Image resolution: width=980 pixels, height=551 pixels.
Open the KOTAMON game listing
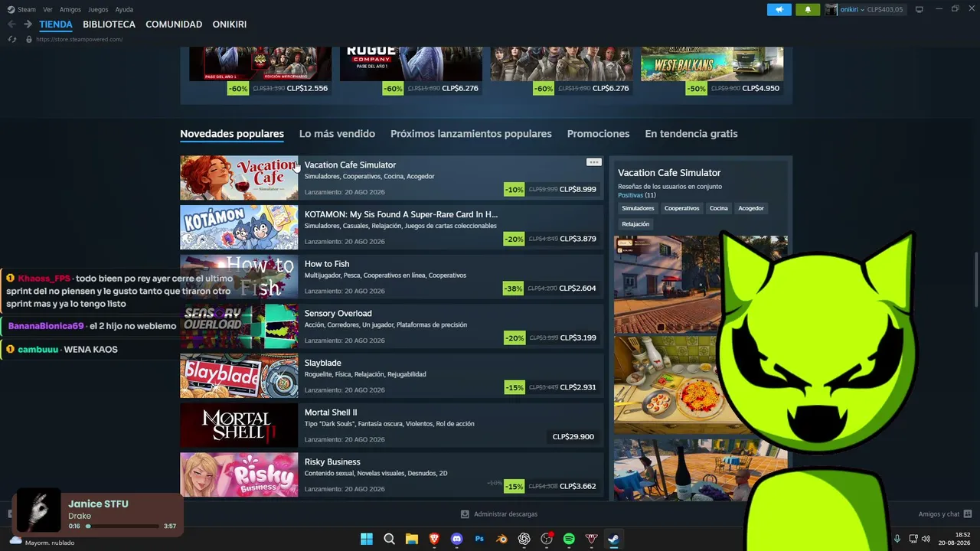point(392,227)
